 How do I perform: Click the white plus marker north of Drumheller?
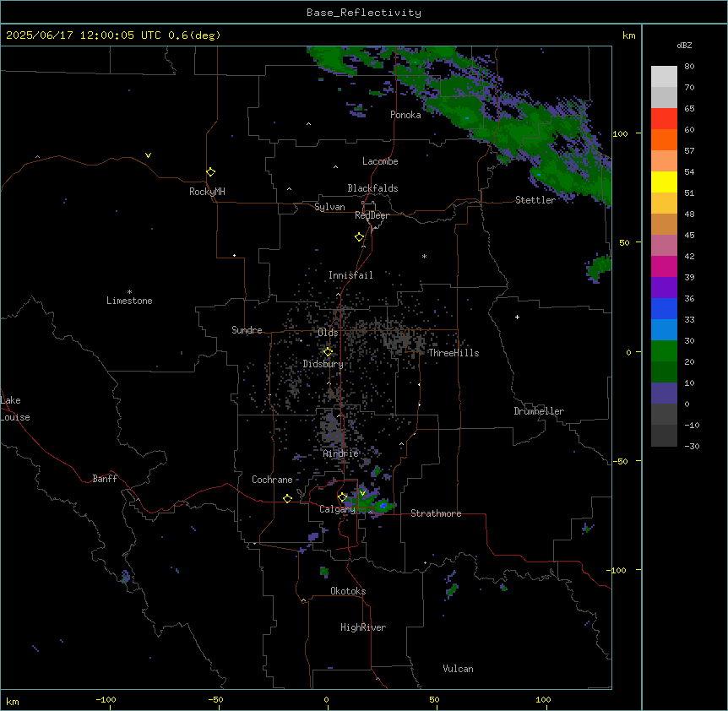click(x=517, y=317)
